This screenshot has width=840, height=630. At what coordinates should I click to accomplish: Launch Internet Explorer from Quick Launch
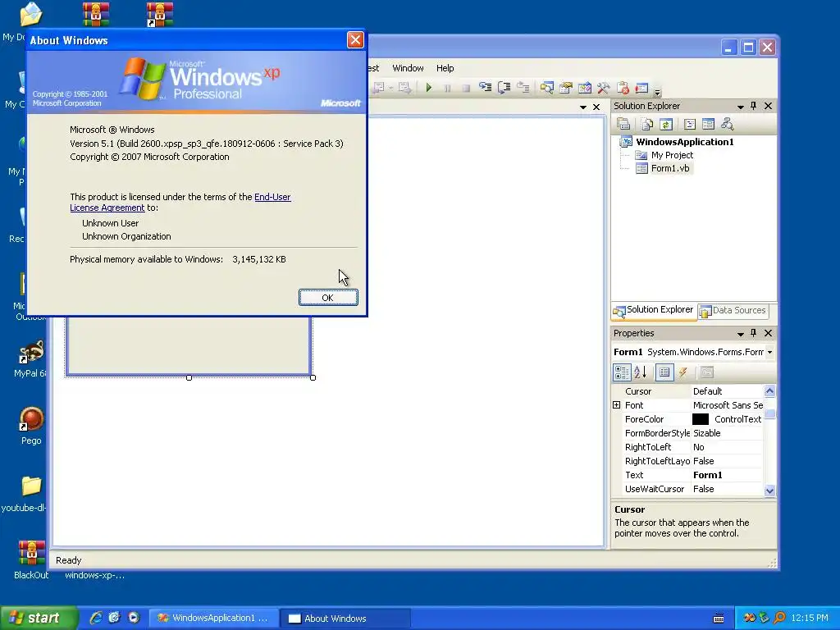(96, 618)
